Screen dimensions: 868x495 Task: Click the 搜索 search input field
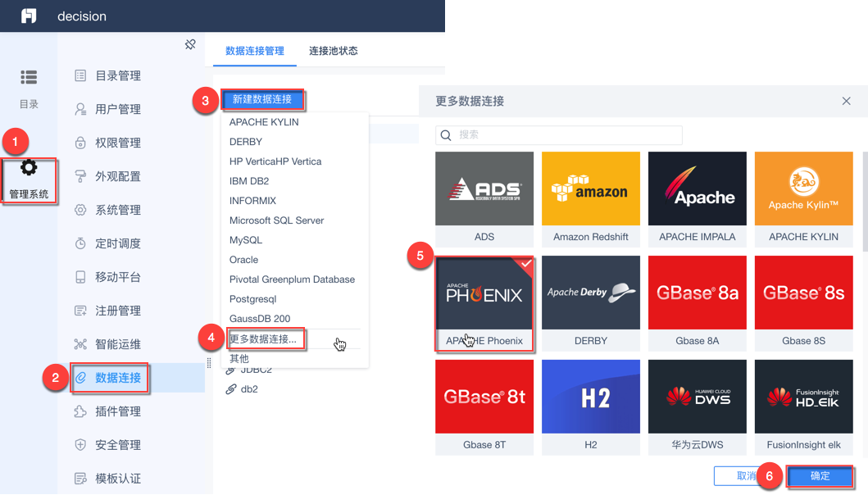pos(558,135)
